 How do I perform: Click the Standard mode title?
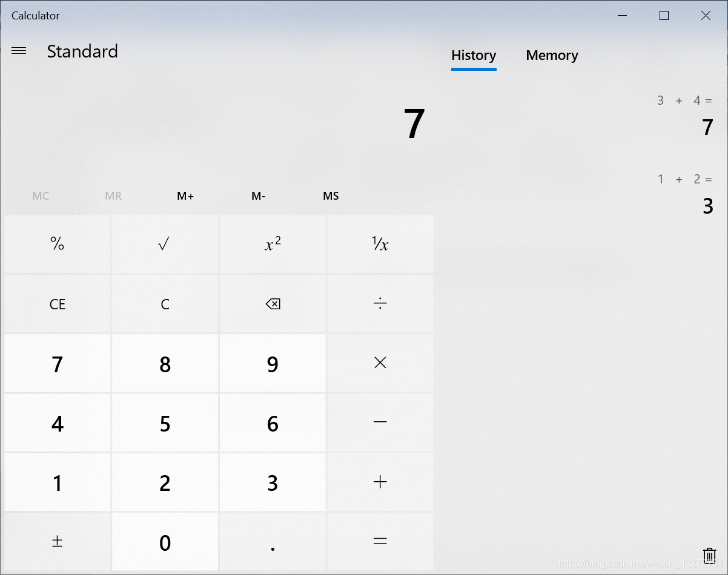tap(82, 51)
